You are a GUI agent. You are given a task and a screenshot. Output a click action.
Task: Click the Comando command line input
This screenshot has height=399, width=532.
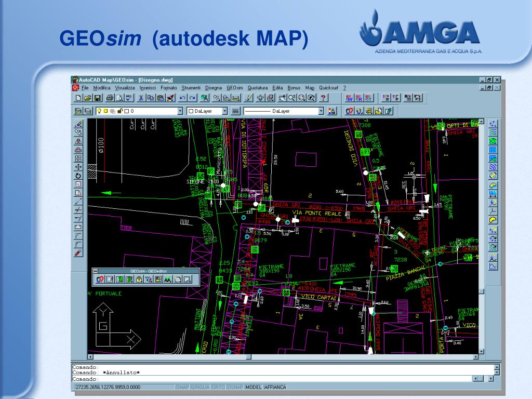(x=272, y=379)
